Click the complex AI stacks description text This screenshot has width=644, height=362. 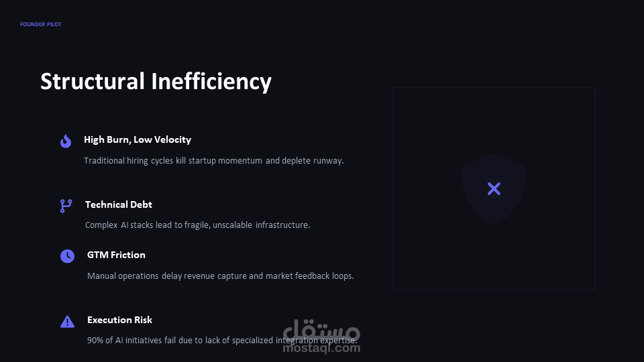(197, 225)
